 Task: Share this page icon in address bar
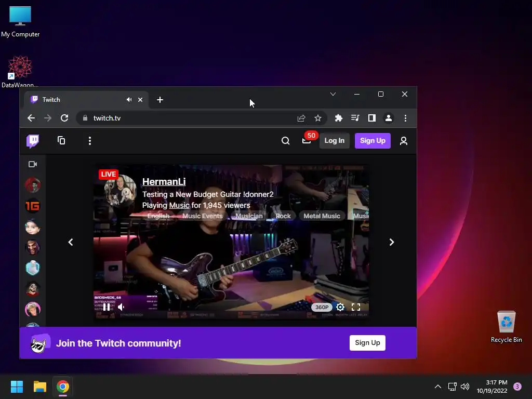(301, 118)
